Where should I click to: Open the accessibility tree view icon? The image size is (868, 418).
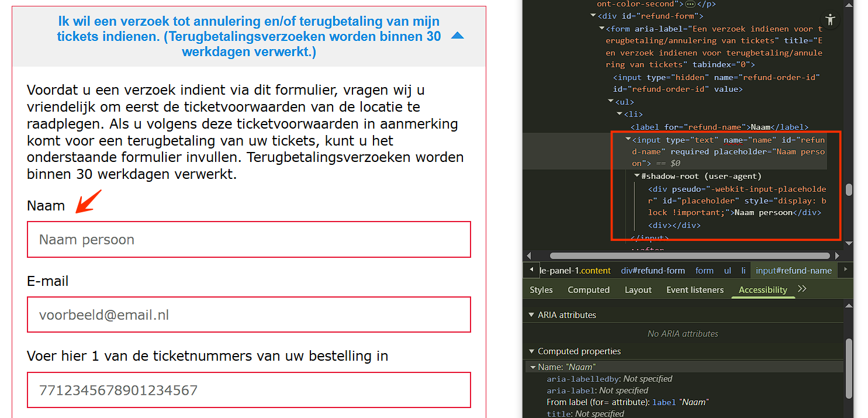coord(830,20)
